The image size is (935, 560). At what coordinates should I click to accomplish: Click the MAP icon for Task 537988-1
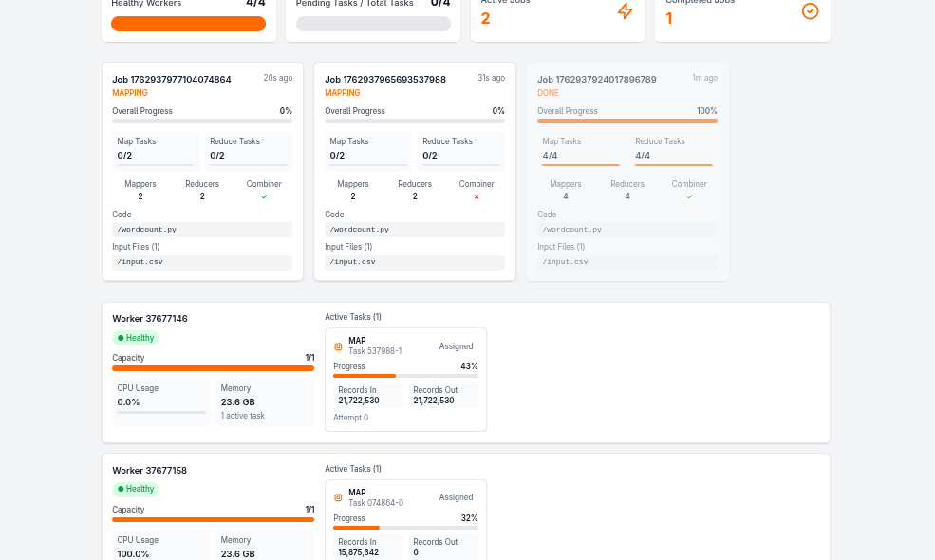point(339,346)
